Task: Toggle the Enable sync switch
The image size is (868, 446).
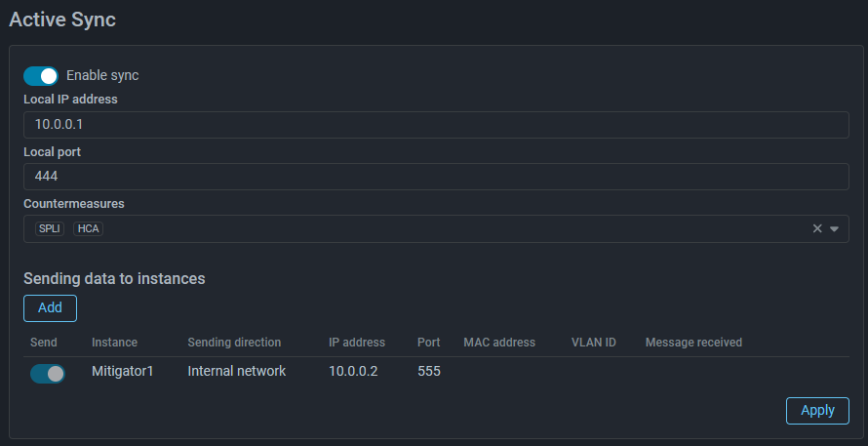Action: [x=41, y=76]
